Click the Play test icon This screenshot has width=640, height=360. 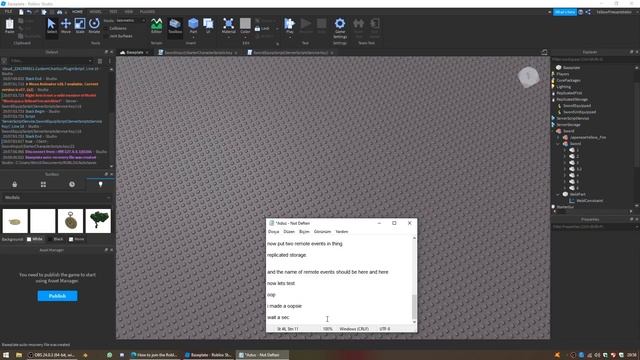290,24
